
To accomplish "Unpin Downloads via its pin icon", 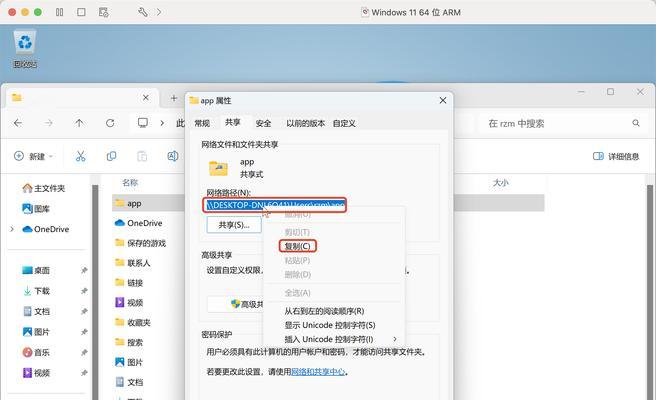I will tap(84, 291).
